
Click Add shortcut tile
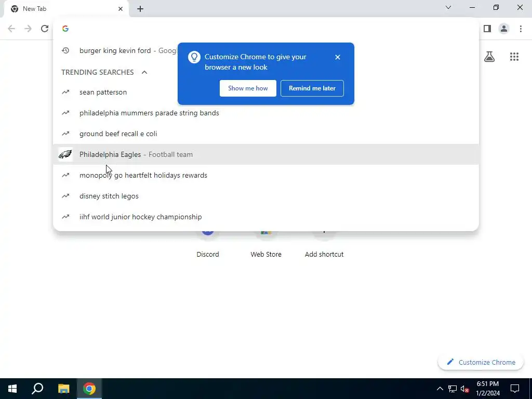coord(324,254)
